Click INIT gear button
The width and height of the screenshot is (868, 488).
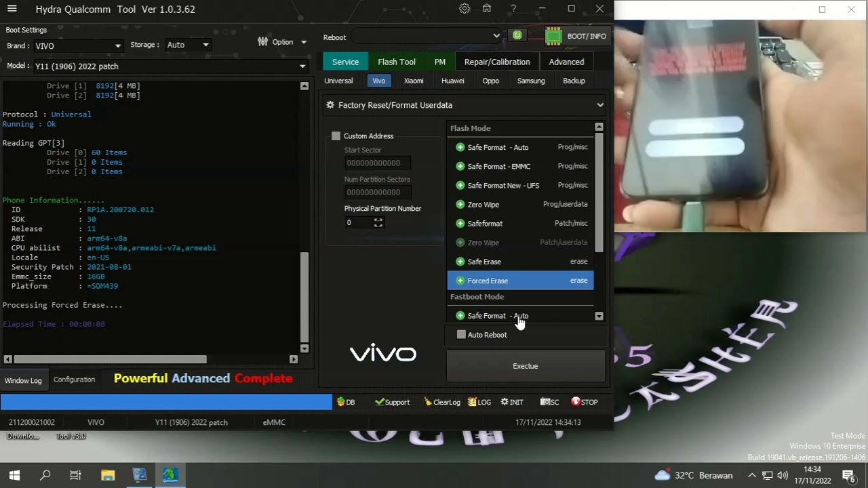point(512,402)
